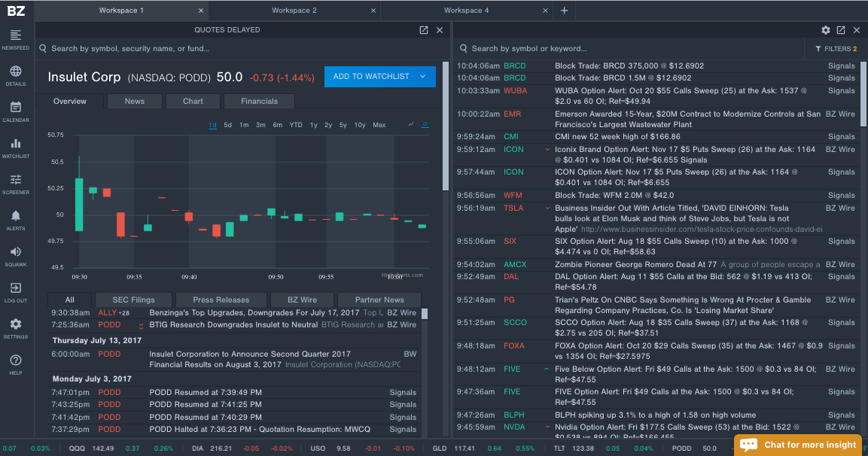Expand the BTIG Research Downgrades story
Image resolution: width=868 pixels, height=456 pixels.
tap(142, 325)
